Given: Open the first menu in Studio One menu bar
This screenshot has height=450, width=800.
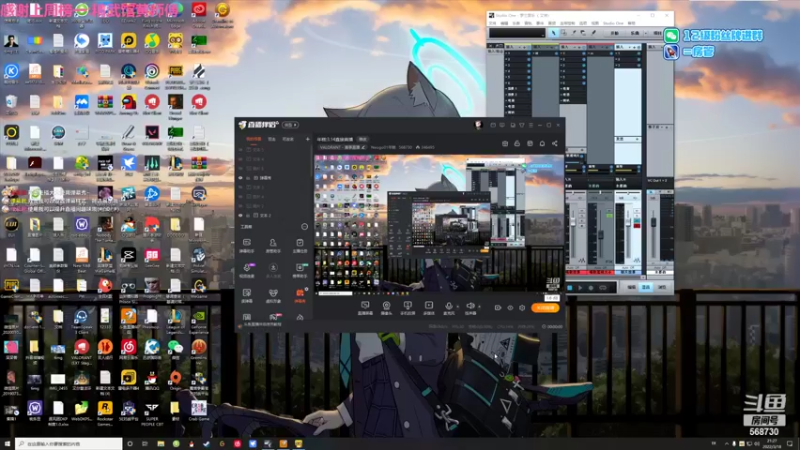Looking at the screenshot, I should 492,23.
